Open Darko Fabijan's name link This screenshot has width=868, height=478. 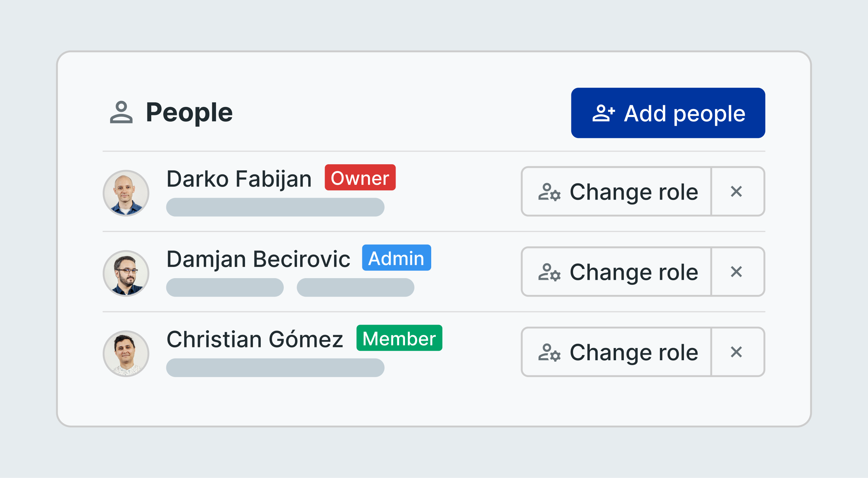239,179
